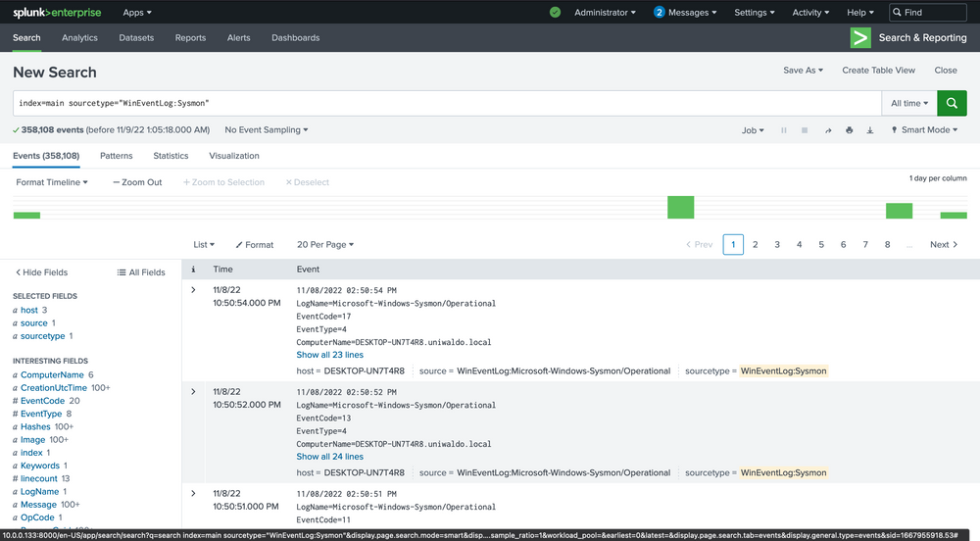Open the 20 Per Page dropdown
Screen dimensions: 980x541
(x=325, y=245)
